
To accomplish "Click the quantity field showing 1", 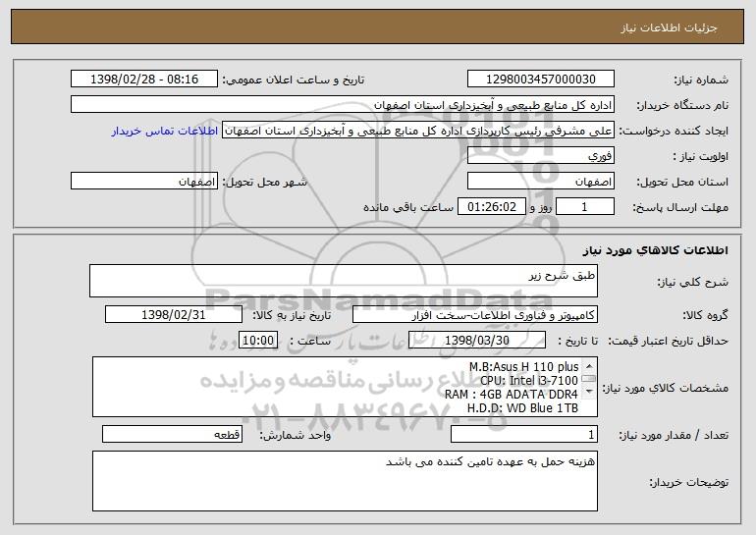I will click(524, 434).
